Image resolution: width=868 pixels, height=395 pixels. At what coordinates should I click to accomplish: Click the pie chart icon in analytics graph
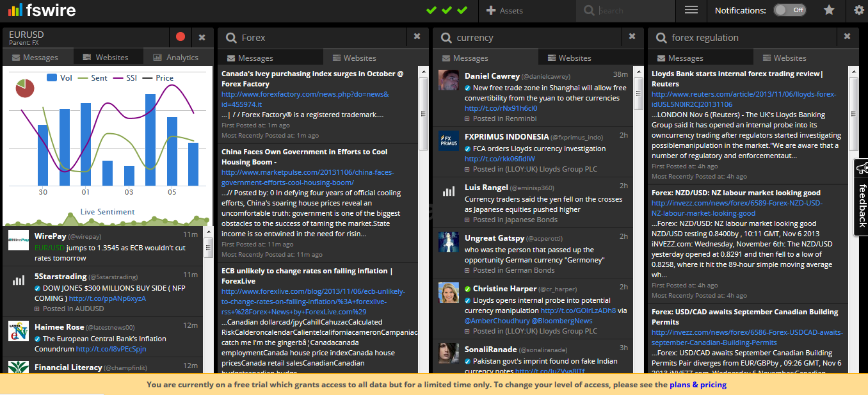tap(24, 88)
